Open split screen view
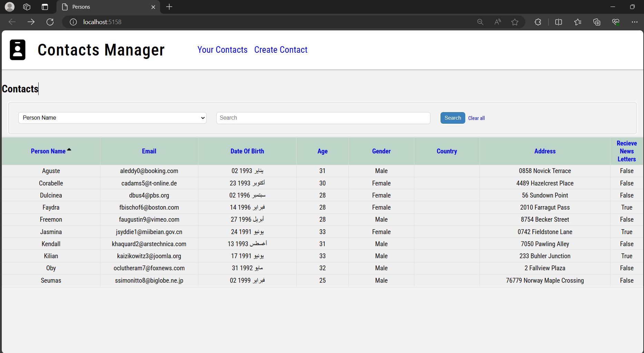644x353 pixels. pos(558,22)
